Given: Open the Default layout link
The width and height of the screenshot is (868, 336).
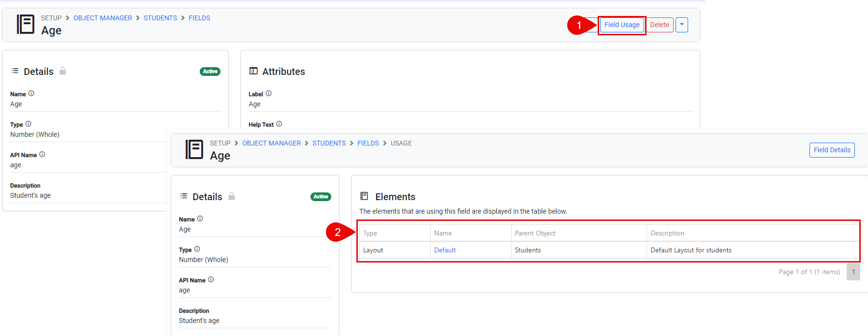Looking at the screenshot, I should coord(445,250).
